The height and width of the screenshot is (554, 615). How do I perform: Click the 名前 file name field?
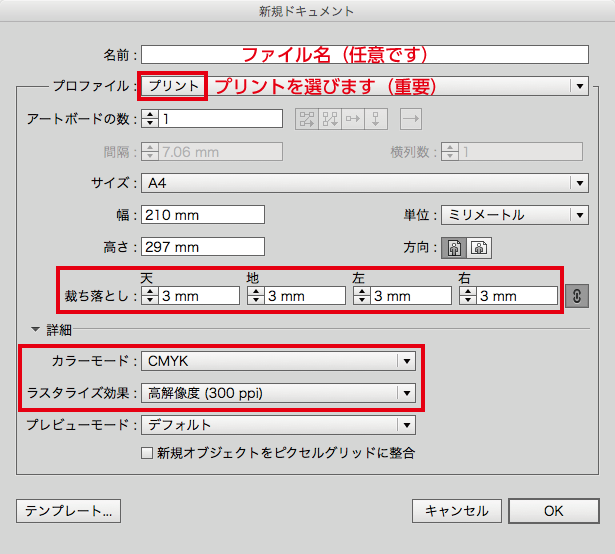(x=364, y=54)
